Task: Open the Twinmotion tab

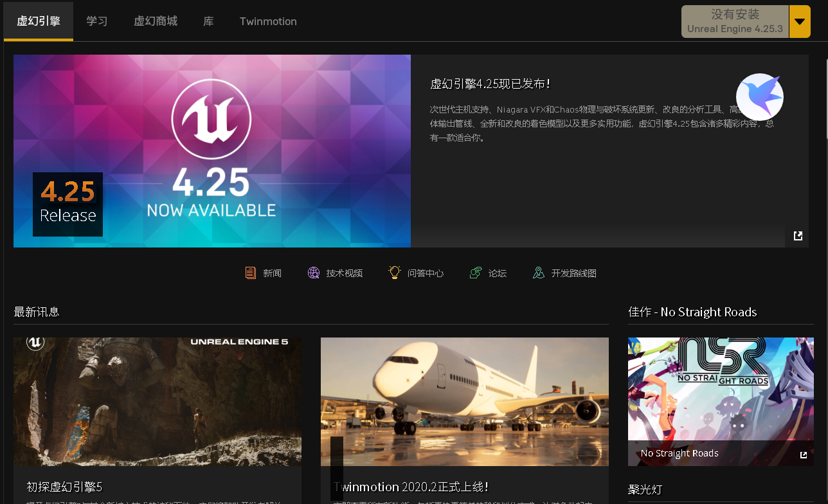Action: coord(268,21)
